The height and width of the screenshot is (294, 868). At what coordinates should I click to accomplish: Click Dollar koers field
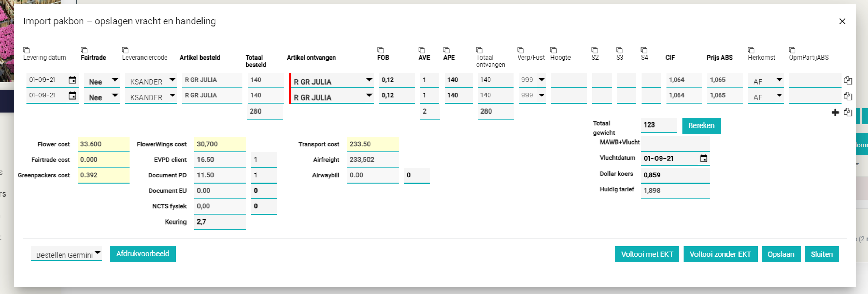click(675, 175)
